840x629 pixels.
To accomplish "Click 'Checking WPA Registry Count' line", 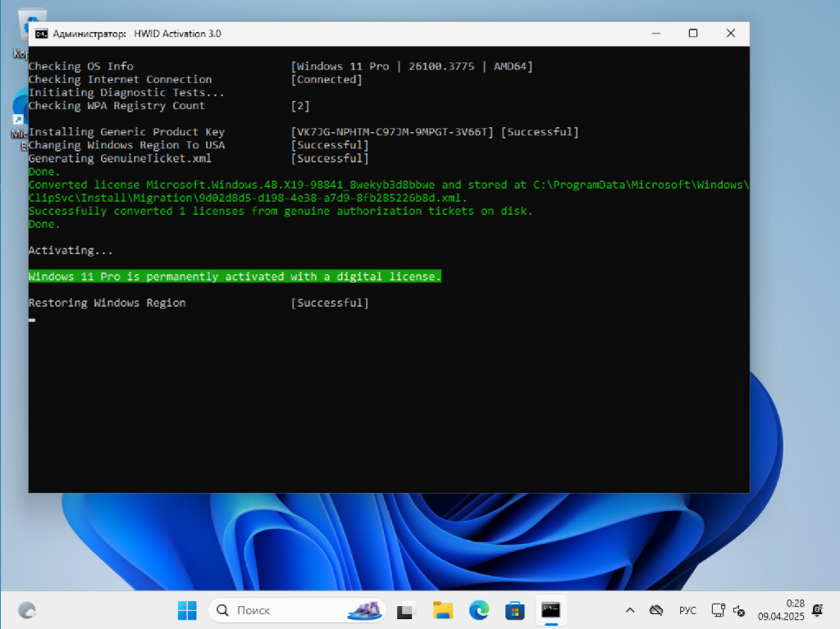I will (116, 106).
